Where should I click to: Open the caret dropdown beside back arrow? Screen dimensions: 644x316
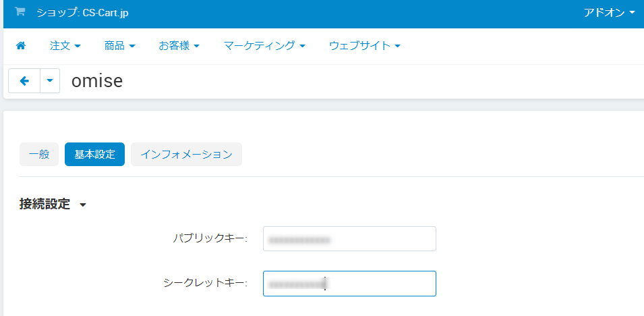click(x=50, y=81)
